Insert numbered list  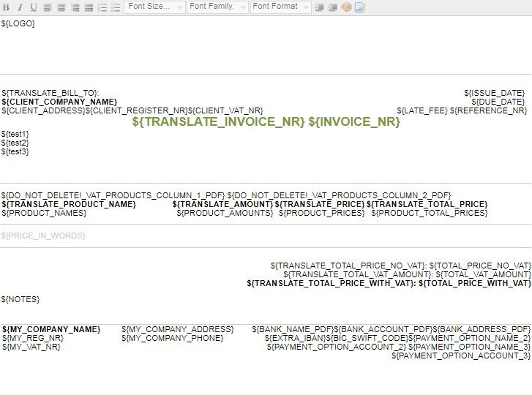pos(102,7)
